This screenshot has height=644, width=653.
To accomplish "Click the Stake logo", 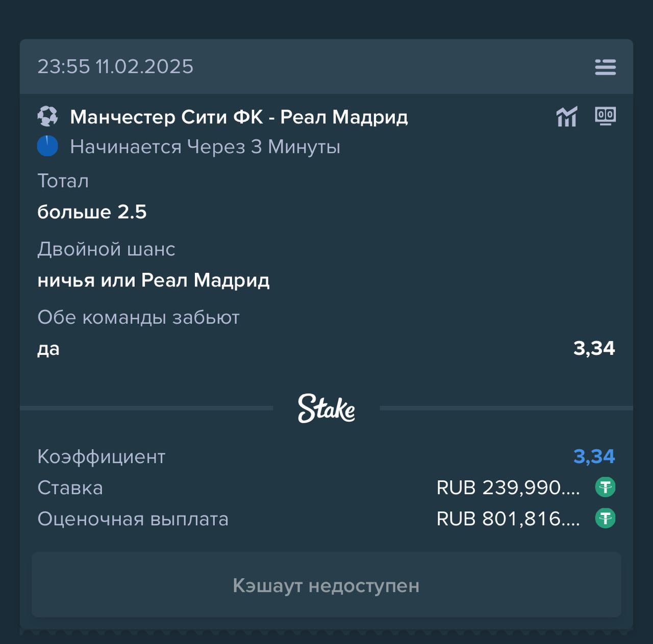I will 326,408.
